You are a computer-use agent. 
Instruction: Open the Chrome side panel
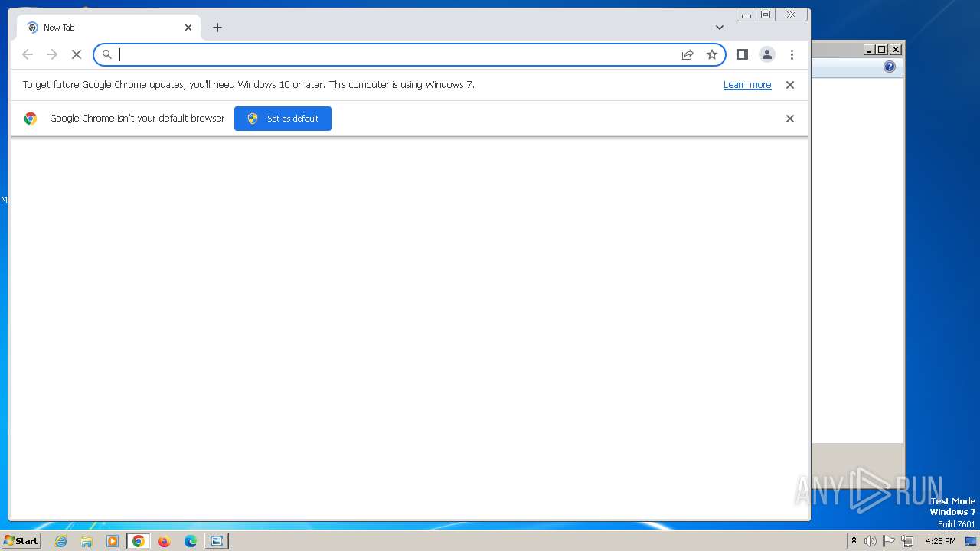pyautogui.click(x=742, y=54)
